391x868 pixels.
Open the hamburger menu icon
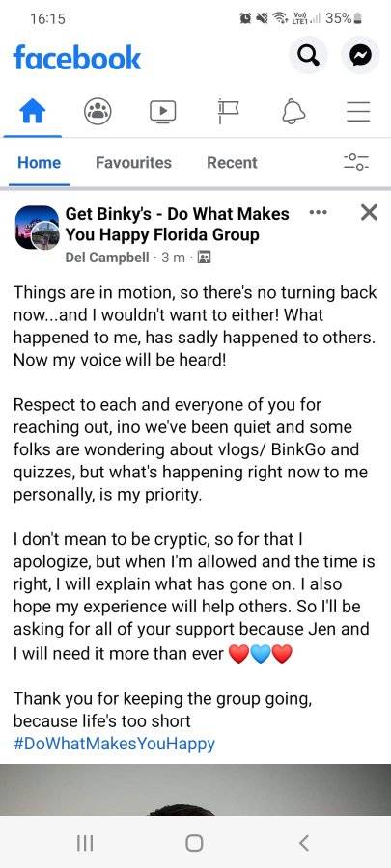(358, 112)
